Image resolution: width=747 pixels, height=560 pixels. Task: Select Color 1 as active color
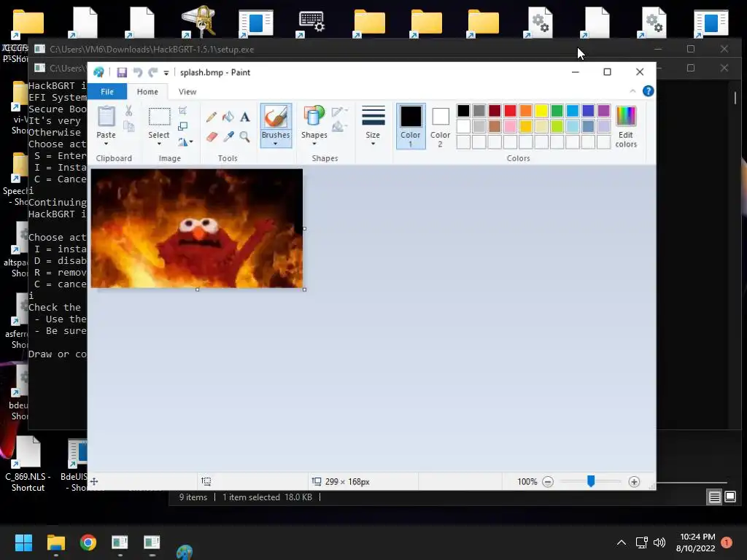[411, 127]
